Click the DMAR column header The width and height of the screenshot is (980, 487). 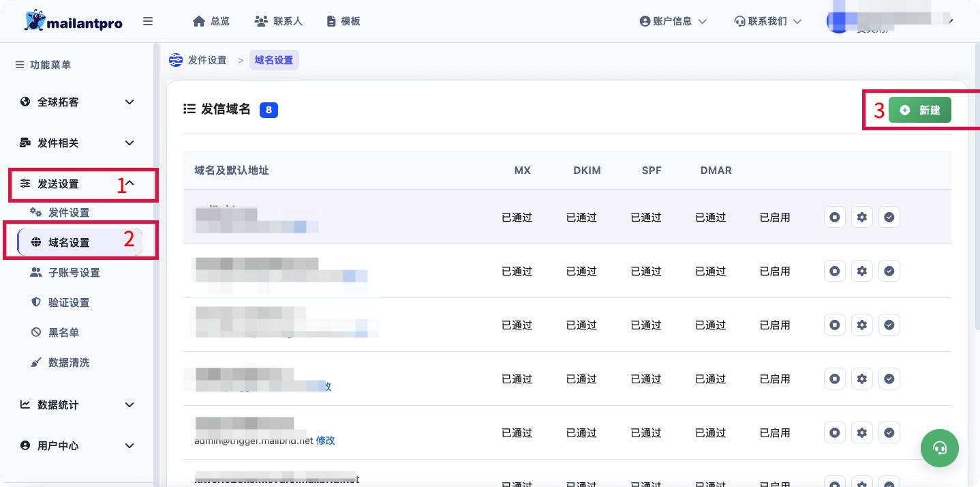(716, 171)
